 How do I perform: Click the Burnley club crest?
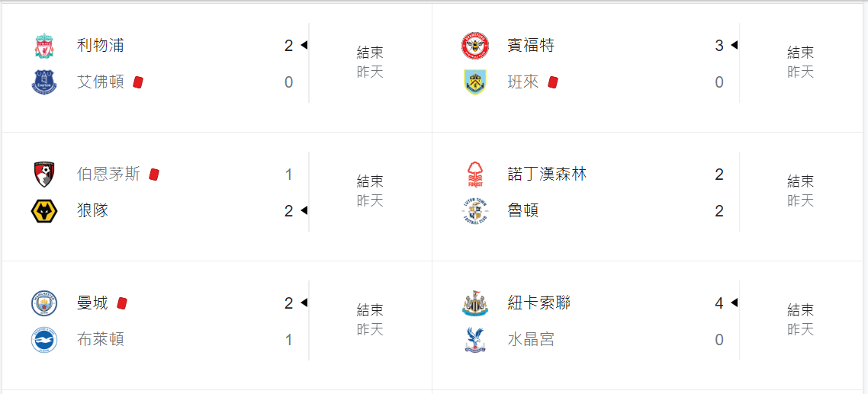(x=475, y=82)
